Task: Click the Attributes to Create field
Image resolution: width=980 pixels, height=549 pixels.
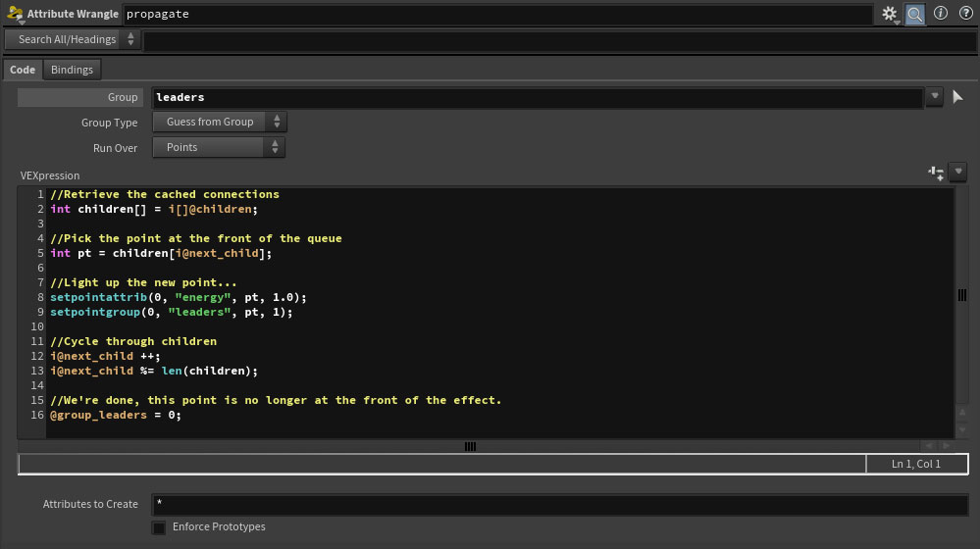Action: pos(560,504)
